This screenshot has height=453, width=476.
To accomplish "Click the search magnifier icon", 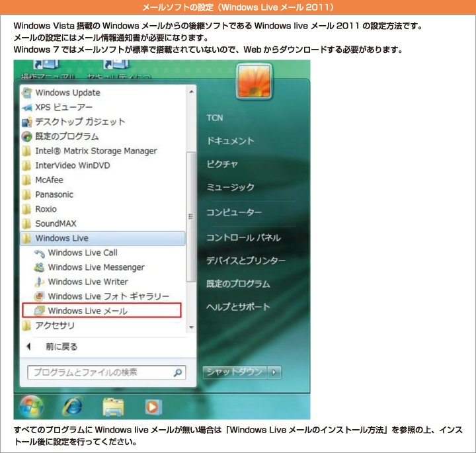I will pyautogui.click(x=178, y=372).
